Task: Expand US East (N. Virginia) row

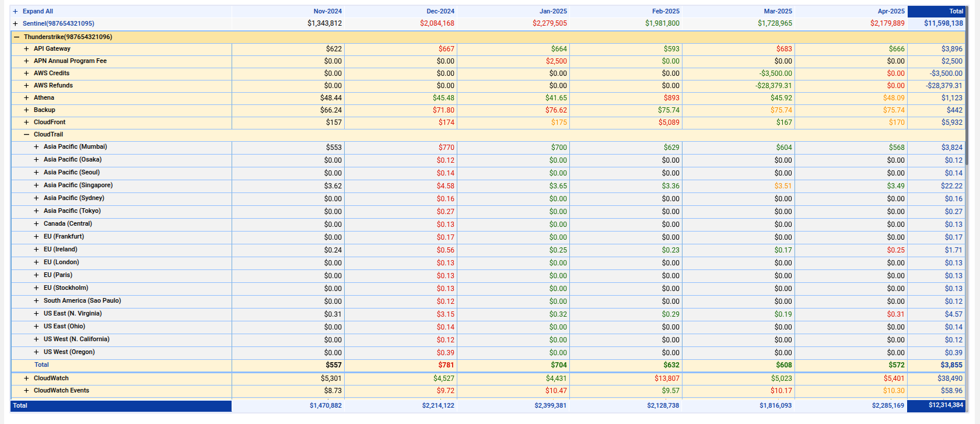Action: point(36,314)
